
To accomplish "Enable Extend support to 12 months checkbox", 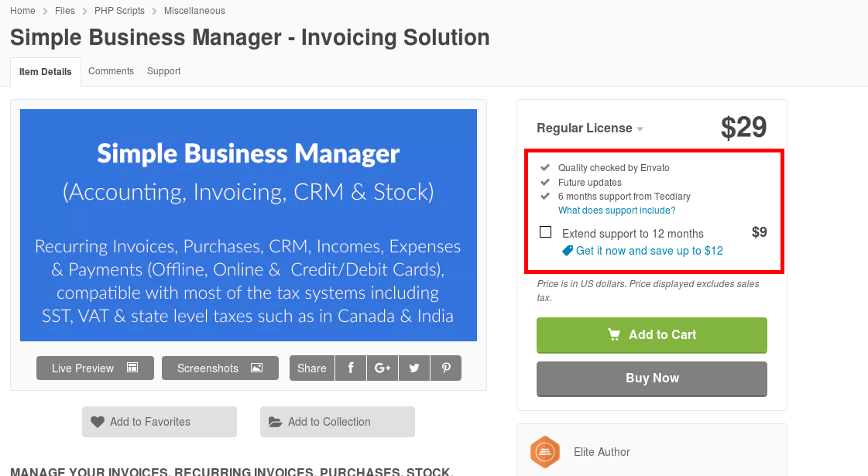I will pyautogui.click(x=546, y=232).
